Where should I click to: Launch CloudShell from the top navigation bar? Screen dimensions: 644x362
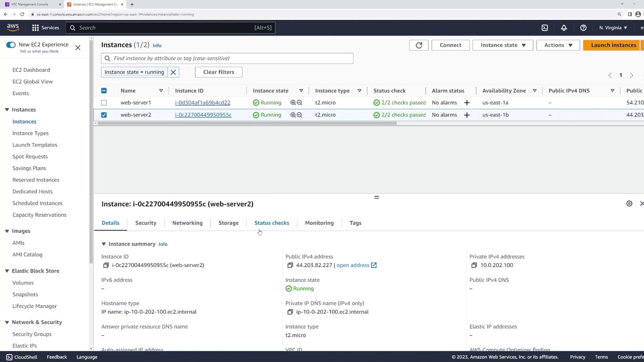[545, 28]
